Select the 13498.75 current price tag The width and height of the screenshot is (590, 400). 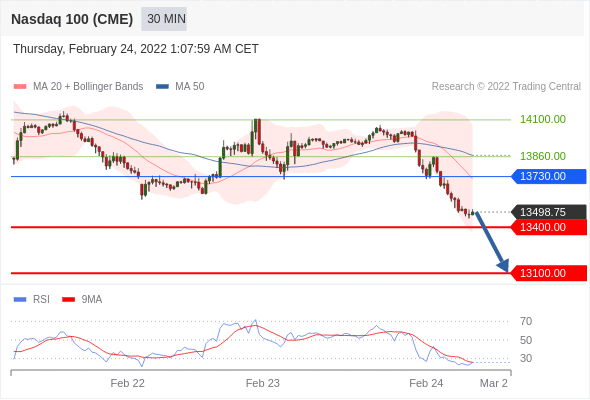[549, 212]
